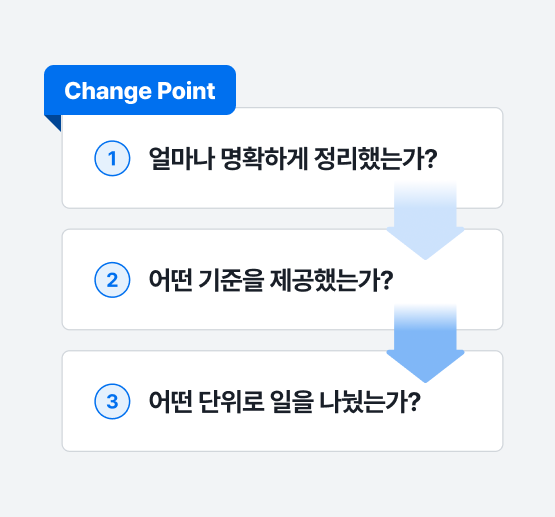
Task: Click the question mark ending the first question
Action: coord(431,158)
